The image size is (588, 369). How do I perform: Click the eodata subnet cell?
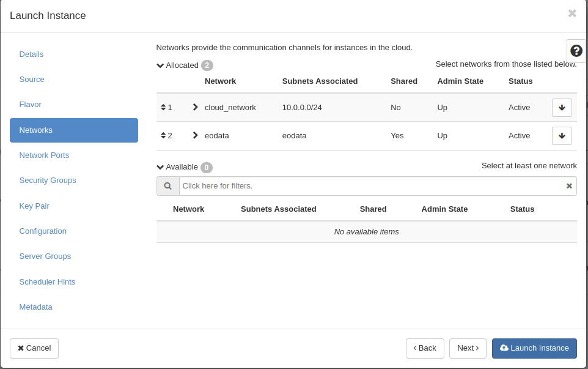[x=295, y=136]
